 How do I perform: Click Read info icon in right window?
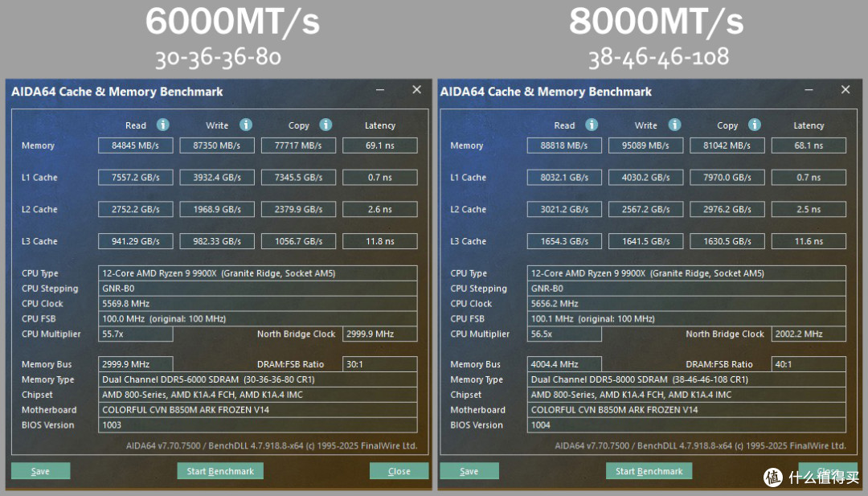pos(592,125)
